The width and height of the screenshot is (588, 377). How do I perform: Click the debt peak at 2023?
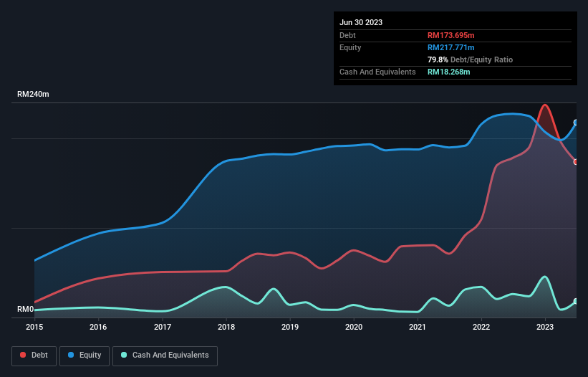tap(545, 105)
